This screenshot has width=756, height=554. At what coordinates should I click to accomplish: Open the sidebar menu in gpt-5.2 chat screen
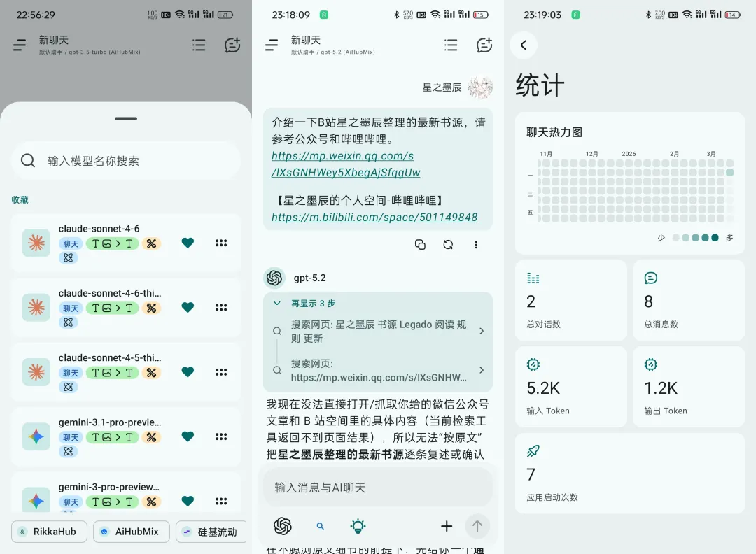point(272,45)
